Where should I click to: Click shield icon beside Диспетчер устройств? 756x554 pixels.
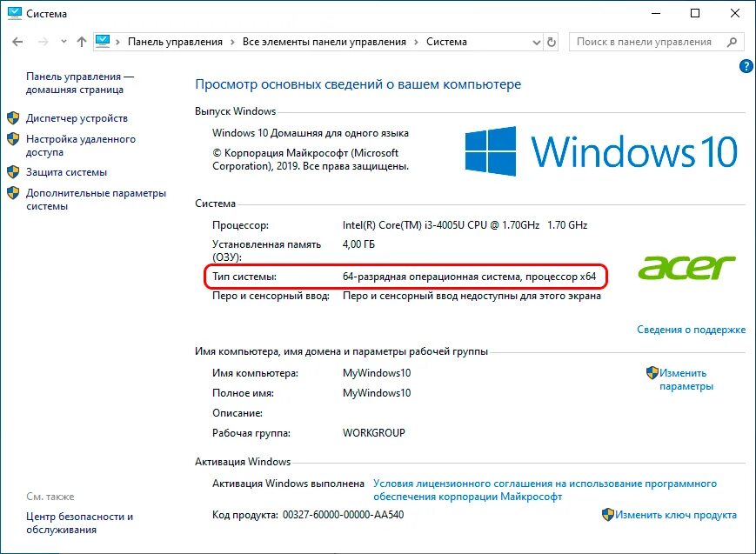coord(14,117)
